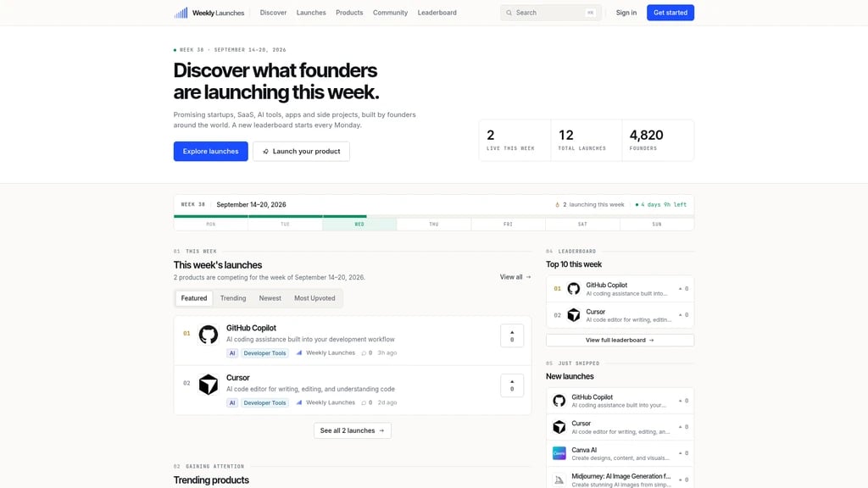Screen dimensions: 868x488
Task: Click Canva AI icon in New launches
Action: 559,453
